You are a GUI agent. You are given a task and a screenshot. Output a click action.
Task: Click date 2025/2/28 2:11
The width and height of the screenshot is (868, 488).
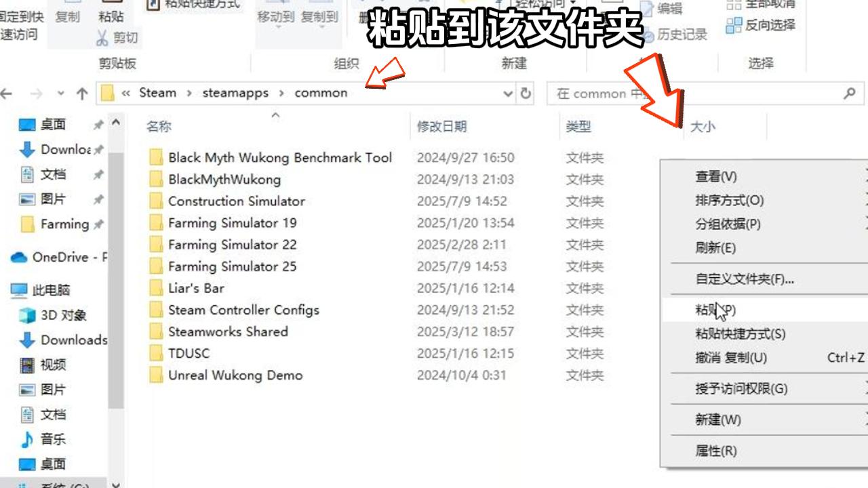click(461, 245)
